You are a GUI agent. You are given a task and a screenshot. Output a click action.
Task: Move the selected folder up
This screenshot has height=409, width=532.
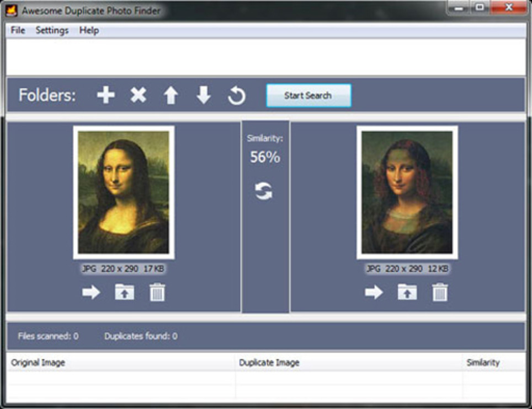[171, 95]
